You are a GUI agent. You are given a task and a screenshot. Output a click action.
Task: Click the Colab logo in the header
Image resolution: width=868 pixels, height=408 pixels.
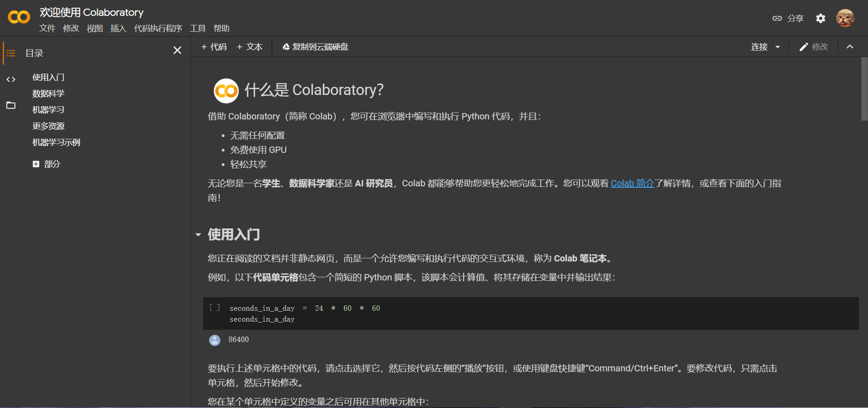[x=18, y=17]
